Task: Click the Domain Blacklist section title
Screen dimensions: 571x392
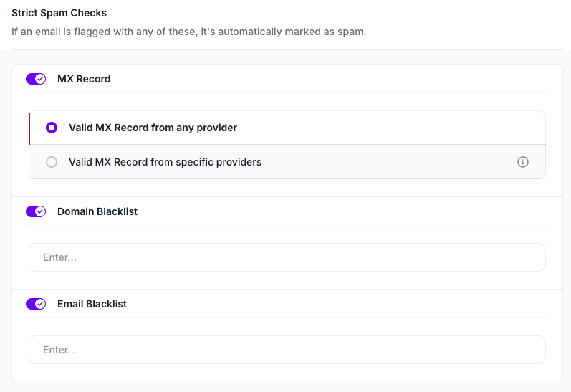Action: (x=97, y=211)
